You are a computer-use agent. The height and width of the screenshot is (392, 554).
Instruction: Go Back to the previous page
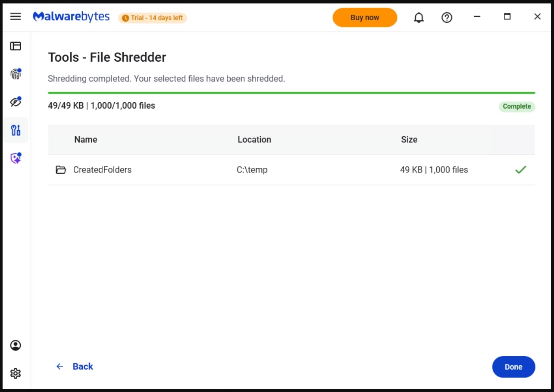(x=75, y=367)
